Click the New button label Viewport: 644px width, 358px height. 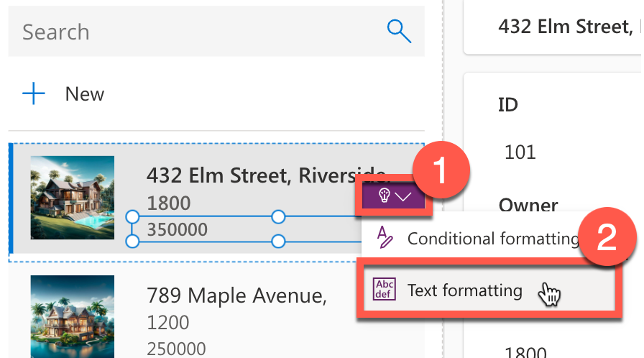pos(85,94)
